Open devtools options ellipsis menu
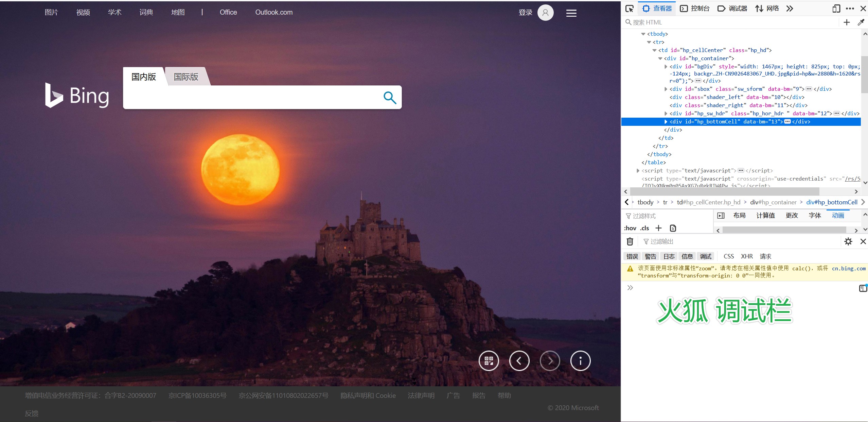 click(x=850, y=9)
